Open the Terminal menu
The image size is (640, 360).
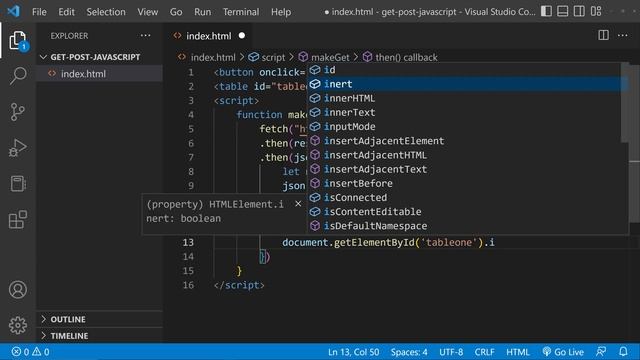(241, 12)
